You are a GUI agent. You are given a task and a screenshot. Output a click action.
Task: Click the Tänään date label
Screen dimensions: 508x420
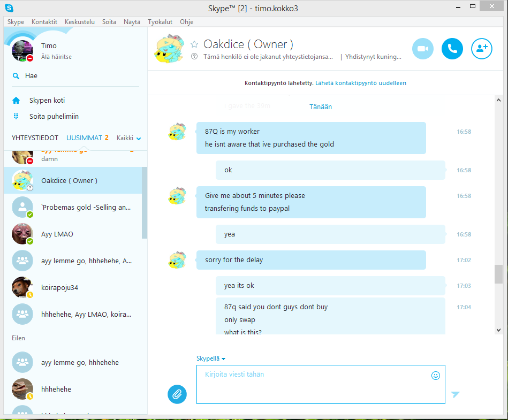point(321,107)
